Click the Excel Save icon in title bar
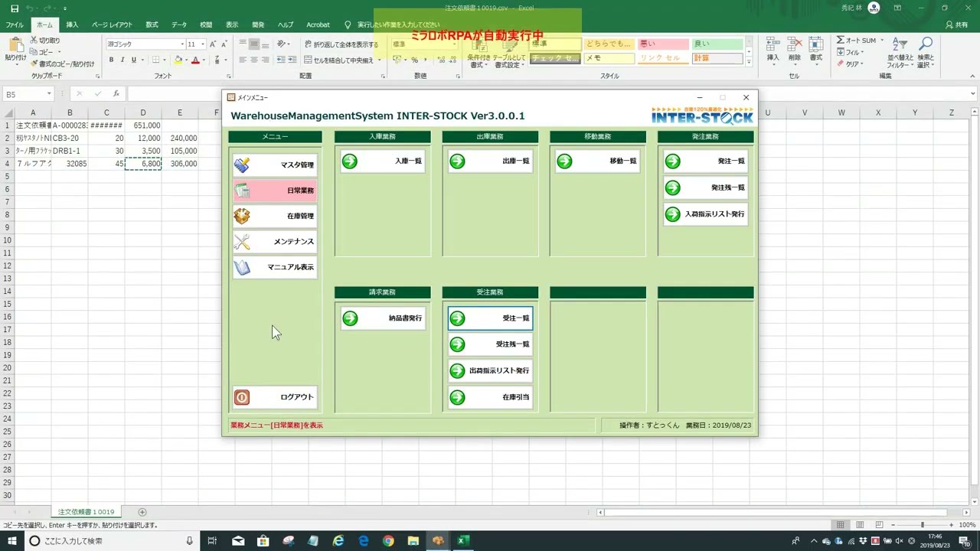The height and width of the screenshot is (551, 980). point(15,8)
